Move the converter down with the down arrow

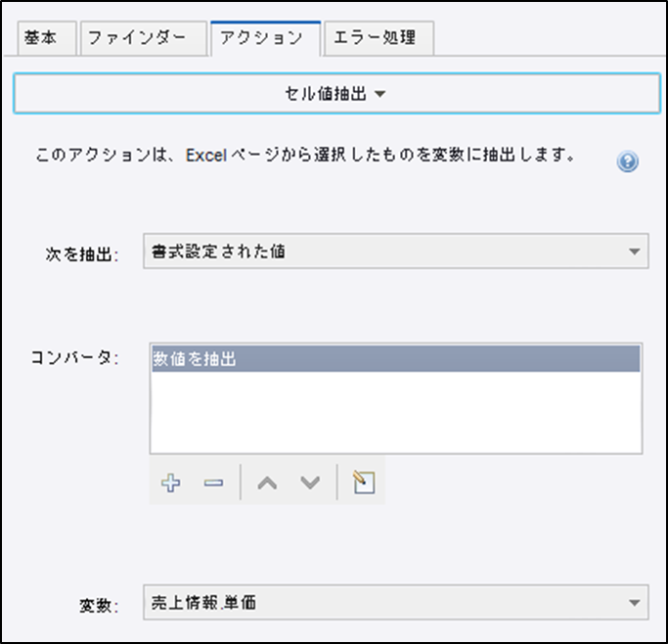pyautogui.click(x=310, y=483)
